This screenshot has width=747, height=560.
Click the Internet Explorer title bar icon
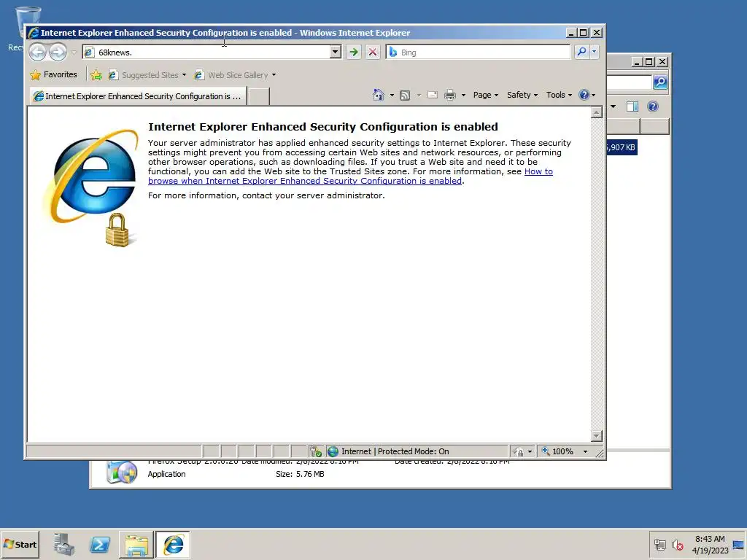[33, 33]
